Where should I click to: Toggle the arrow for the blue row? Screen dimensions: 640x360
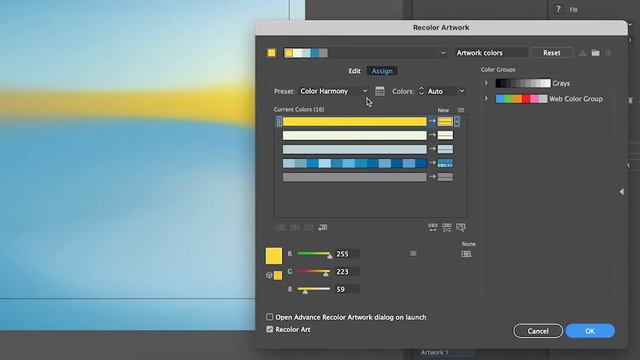(432, 162)
